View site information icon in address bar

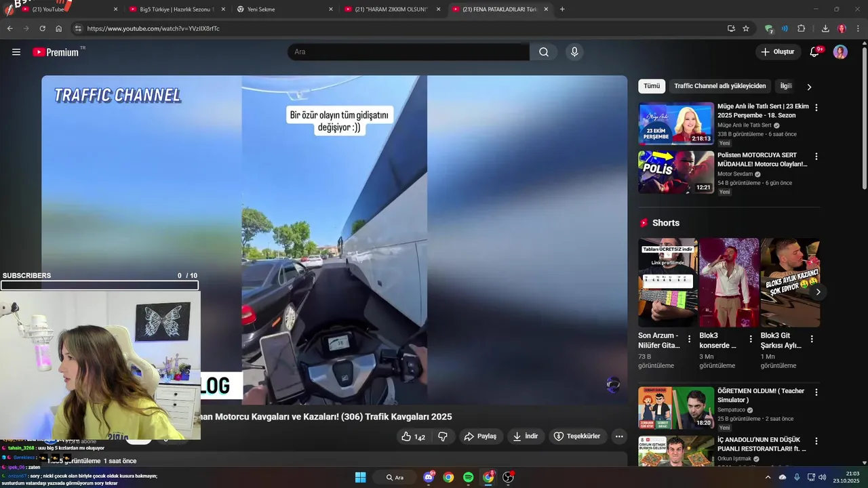tap(78, 28)
